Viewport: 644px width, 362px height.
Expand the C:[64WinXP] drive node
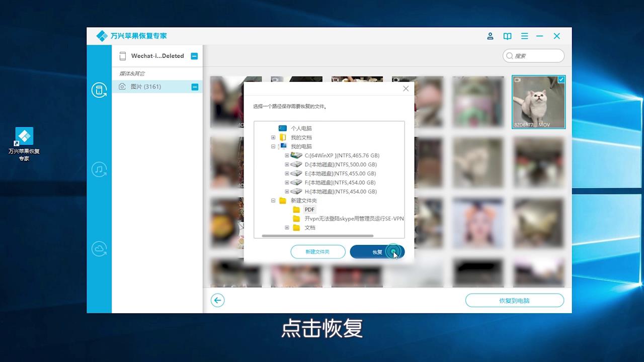(286, 155)
